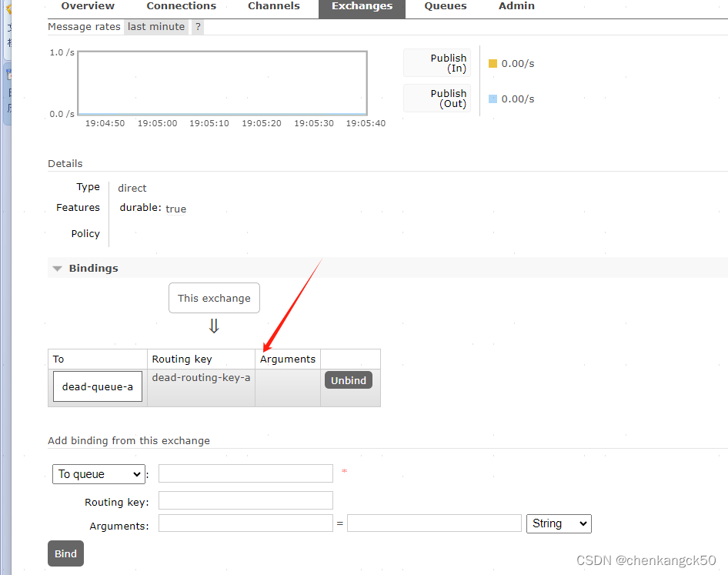This screenshot has width=728, height=575.
Task: Click the 'durable: true' feature value
Action: coord(152,208)
